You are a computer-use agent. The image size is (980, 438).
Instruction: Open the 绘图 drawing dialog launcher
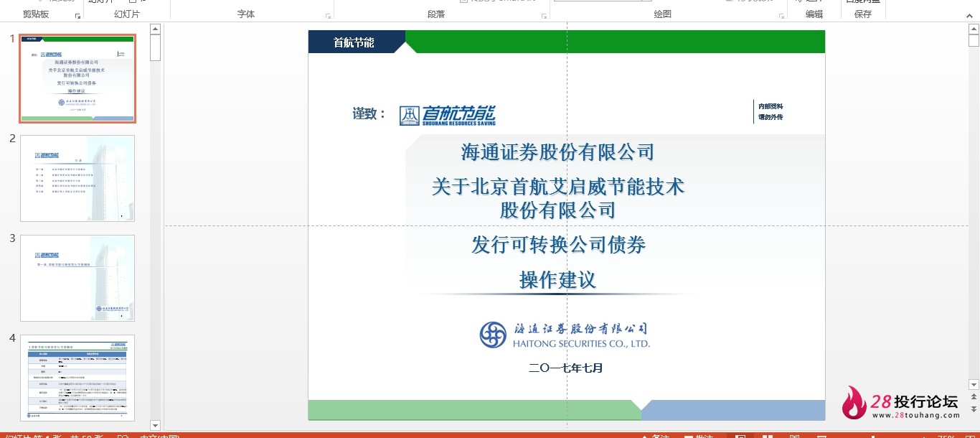781,16
